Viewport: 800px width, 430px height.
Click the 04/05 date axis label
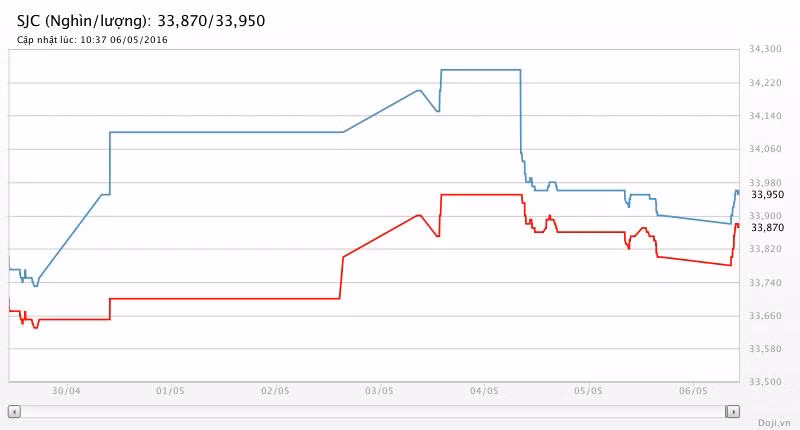(x=484, y=391)
